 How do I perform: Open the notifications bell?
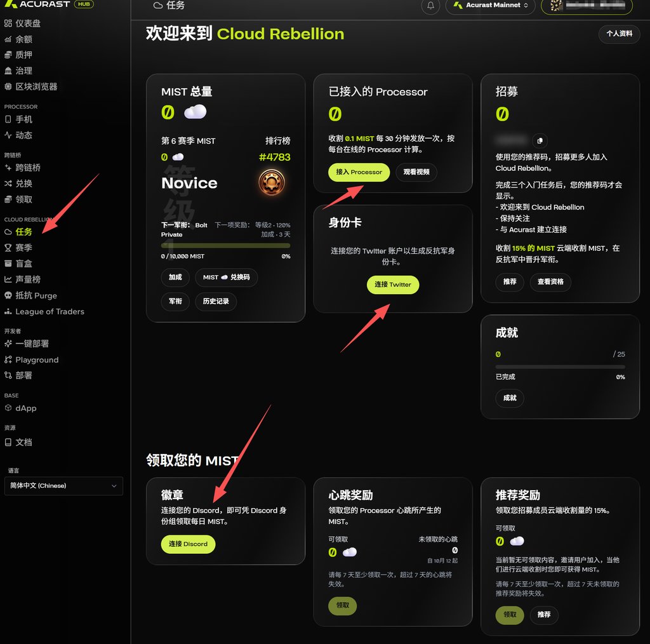[431, 6]
